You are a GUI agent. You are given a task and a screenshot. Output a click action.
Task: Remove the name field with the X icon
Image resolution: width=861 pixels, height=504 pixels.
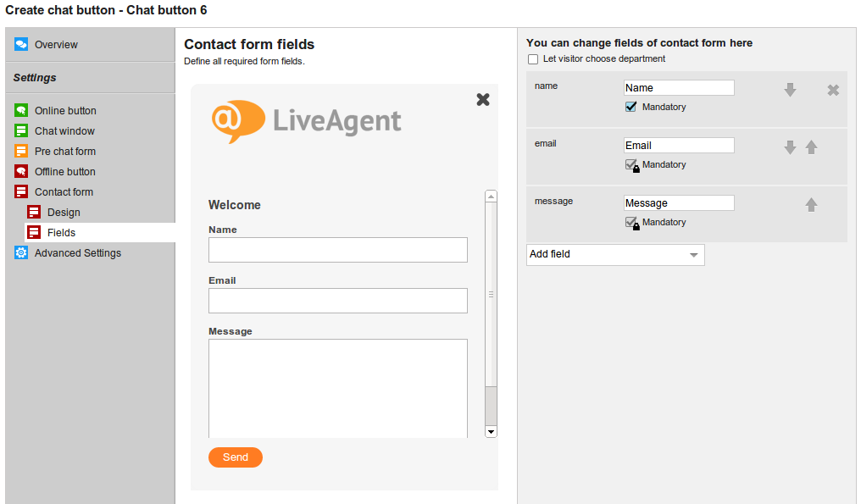833,90
